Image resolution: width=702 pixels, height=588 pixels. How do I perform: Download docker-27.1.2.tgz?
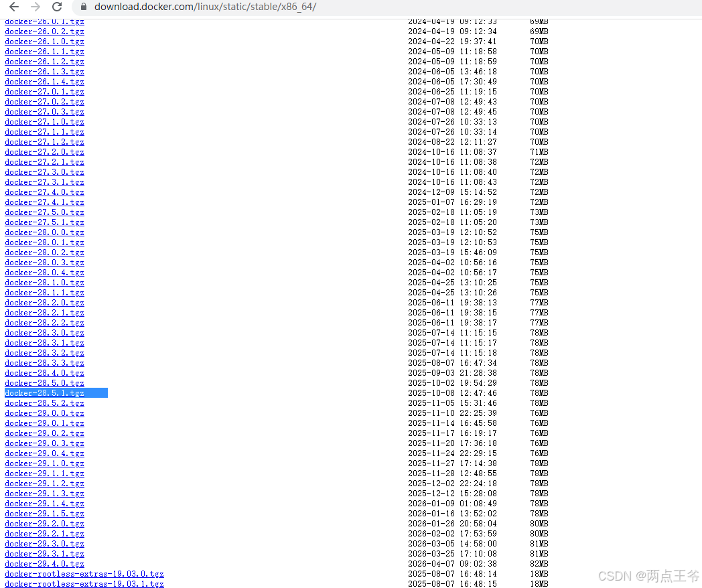(x=44, y=142)
